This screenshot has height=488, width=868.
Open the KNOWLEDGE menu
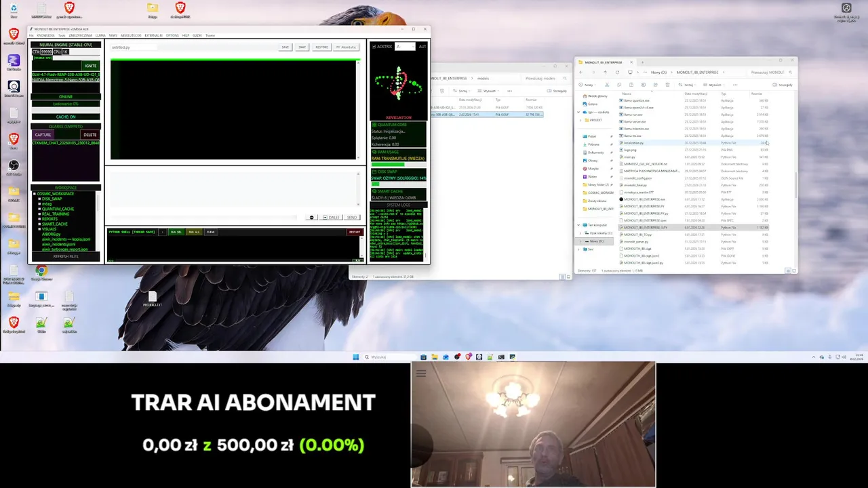coord(45,35)
